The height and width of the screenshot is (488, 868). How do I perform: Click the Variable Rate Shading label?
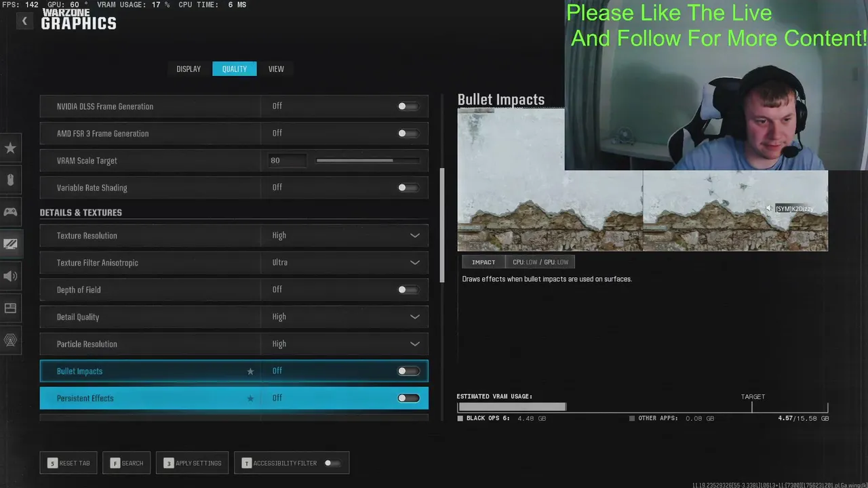tap(92, 188)
